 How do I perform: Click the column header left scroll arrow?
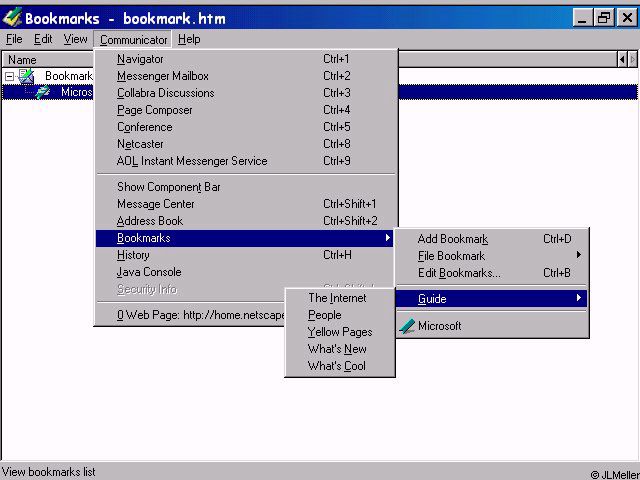(622, 60)
